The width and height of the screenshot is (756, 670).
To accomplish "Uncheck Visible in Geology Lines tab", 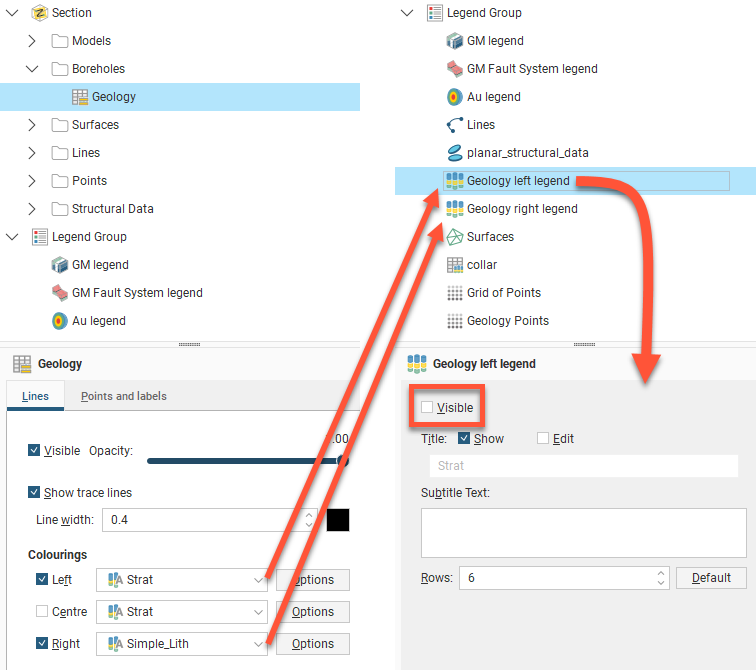I will tap(34, 450).
